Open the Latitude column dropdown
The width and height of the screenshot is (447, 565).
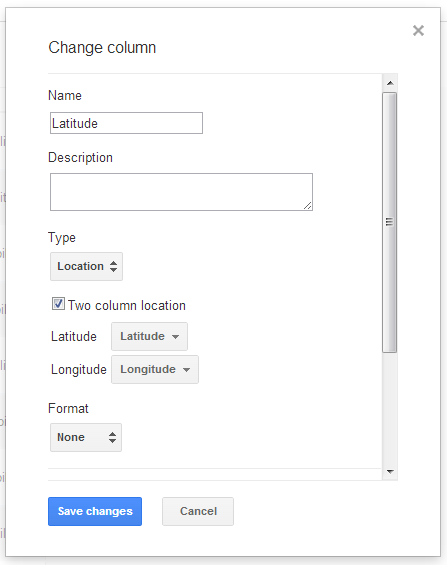pos(149,336)
